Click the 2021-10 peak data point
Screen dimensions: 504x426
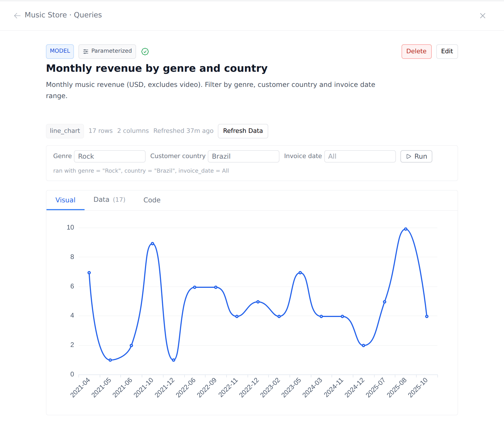click(152, 244)
